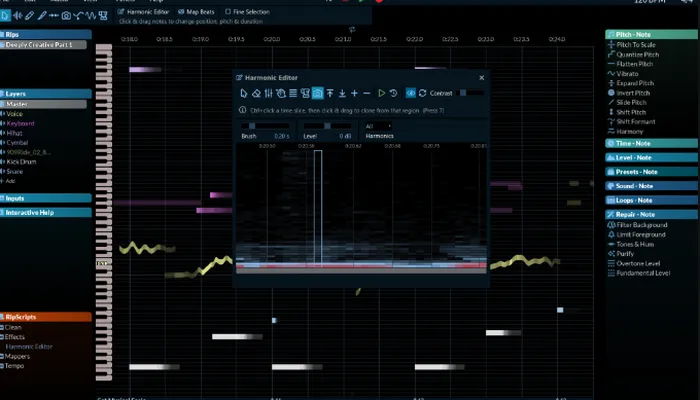700x400 pixels.
Task: Click the plus icon in Harmonic Editor toolbar
Action: tap(354, 93)
